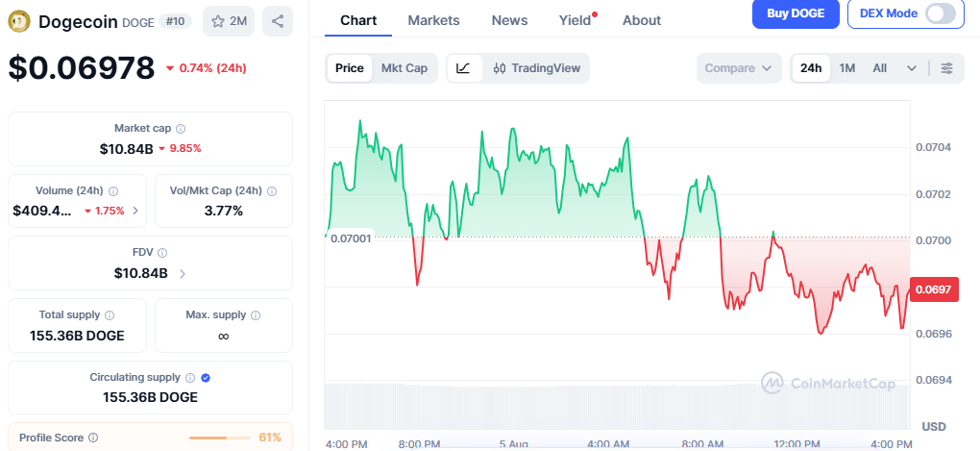This screenshot has width=980, height=451.
Task: Click the 155.36B DOGE total supply value
Action: [x=77, y=336]
